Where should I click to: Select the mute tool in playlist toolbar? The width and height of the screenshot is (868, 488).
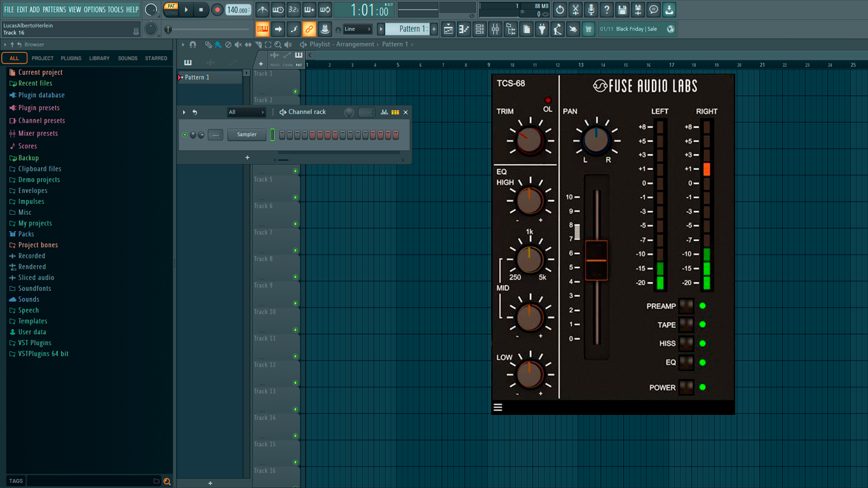point(238,44)
